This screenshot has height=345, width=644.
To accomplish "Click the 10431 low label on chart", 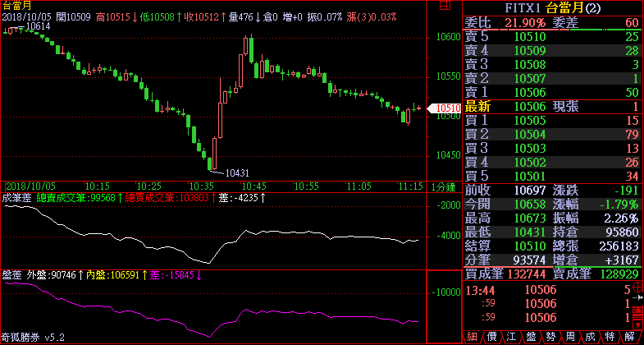I will tap(237, 173).
